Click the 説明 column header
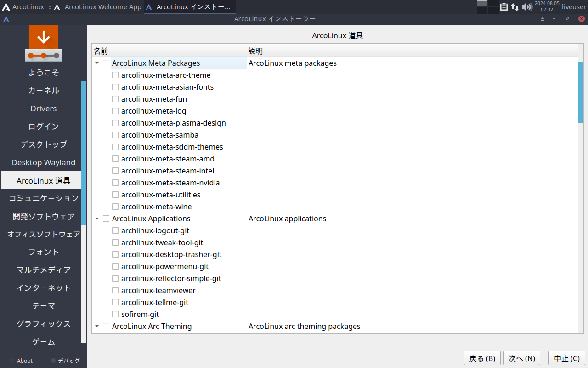This screenshot has height=368, width=588. click(x=413, y=51)
